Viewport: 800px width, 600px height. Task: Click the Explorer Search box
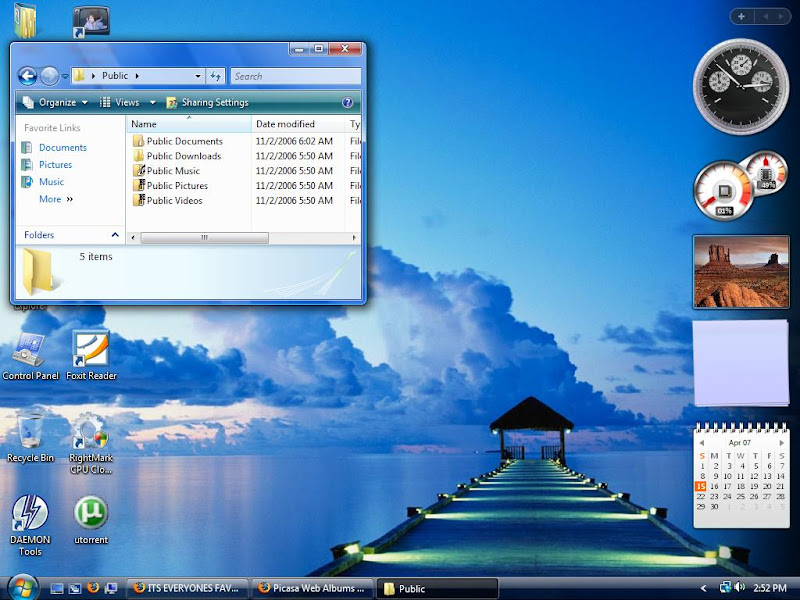[295, 76]
